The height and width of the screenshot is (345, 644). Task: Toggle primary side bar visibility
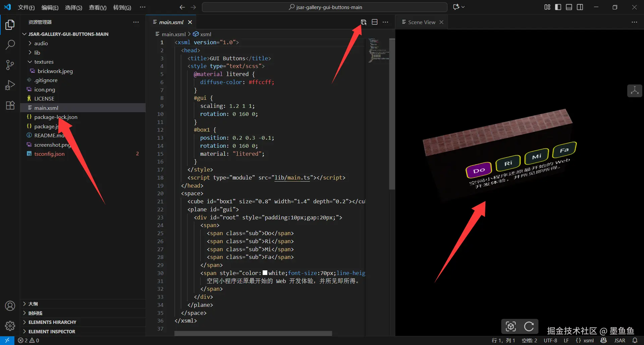coord(558,7)
